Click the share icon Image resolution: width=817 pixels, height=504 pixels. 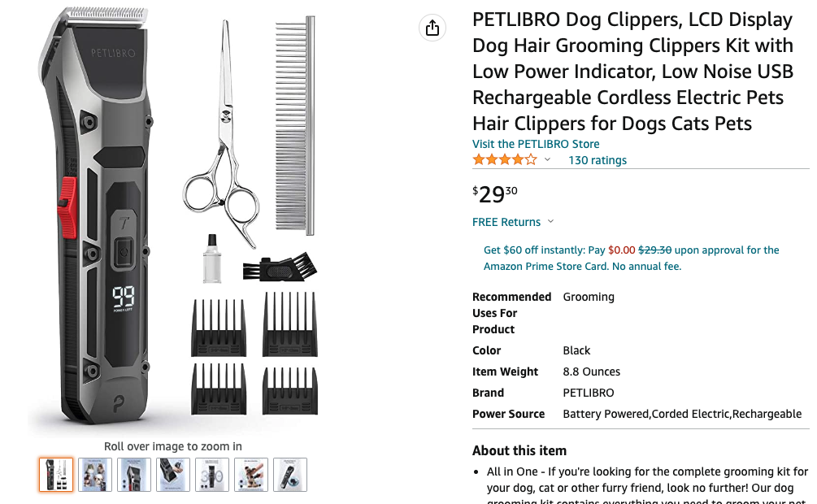[432, 27]
